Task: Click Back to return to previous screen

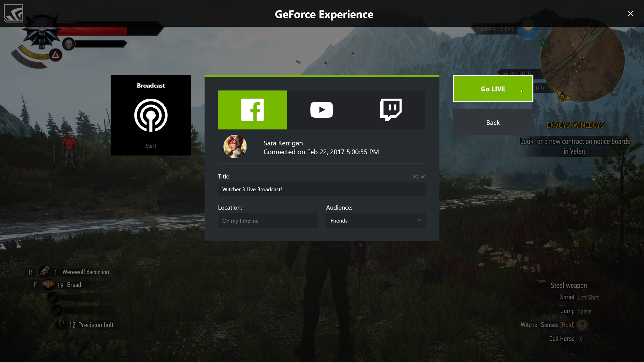Action: [492, 123]
